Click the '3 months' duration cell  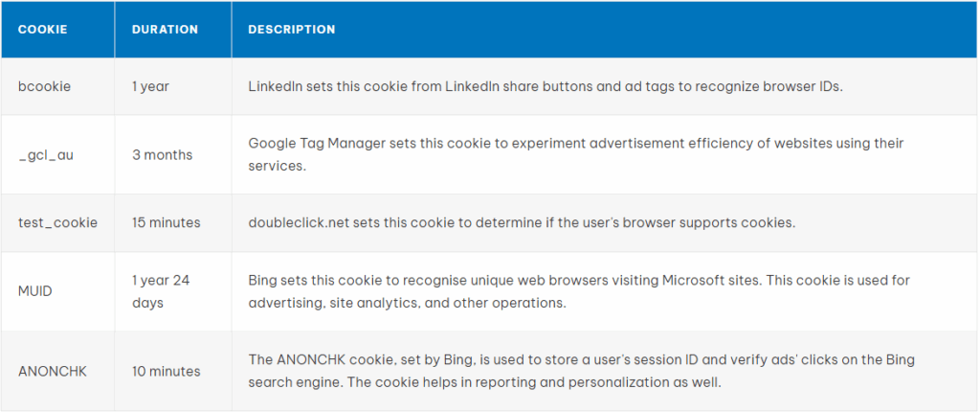coord(162,154)
